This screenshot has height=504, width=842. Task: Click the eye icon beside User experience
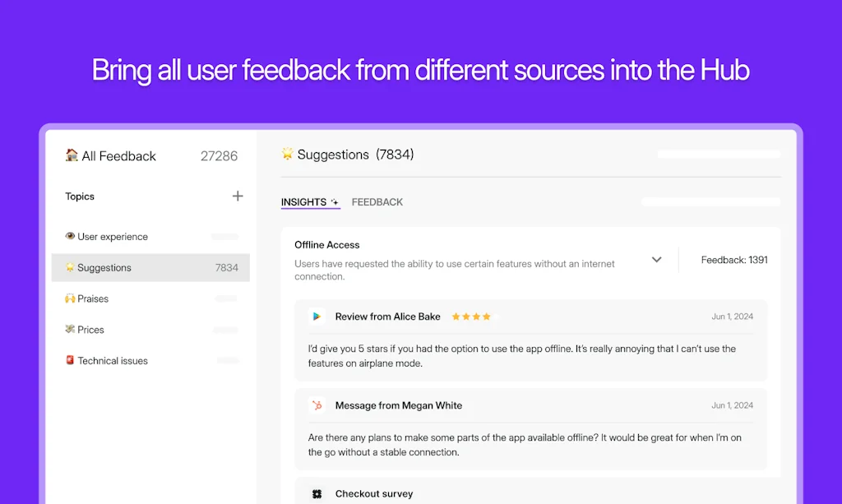tap(70, 237)
